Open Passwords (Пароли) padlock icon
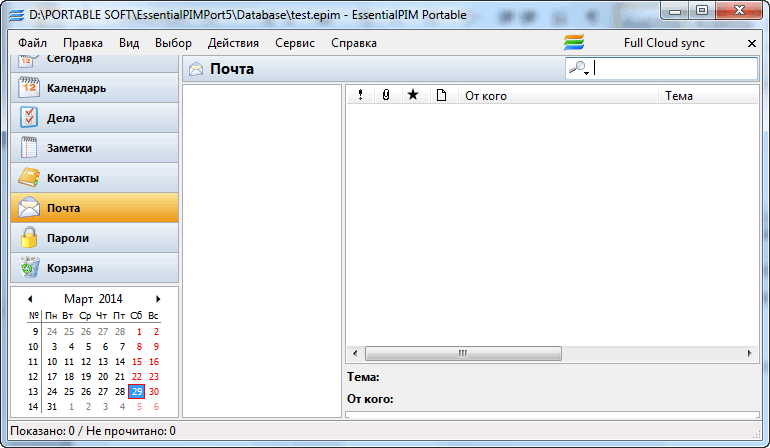The height and width of the screenshot is (448, 770). click(x=29, y=238)
